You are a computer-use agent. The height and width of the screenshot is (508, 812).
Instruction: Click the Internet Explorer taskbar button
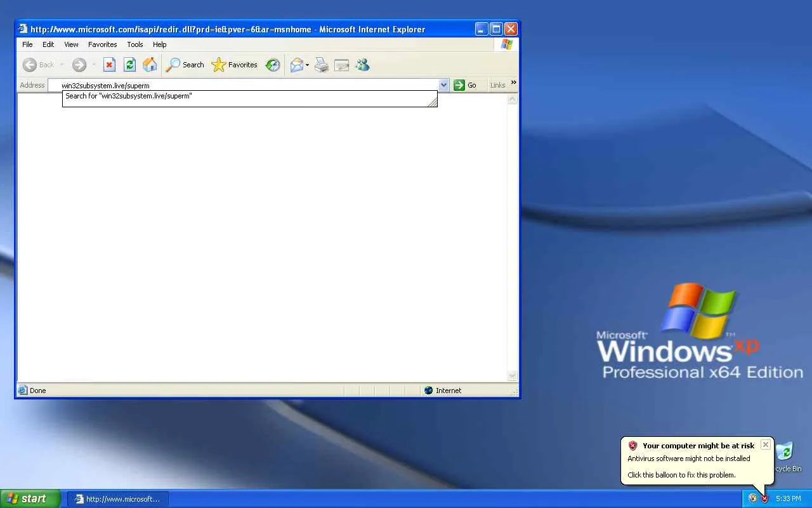click(118, 499)
